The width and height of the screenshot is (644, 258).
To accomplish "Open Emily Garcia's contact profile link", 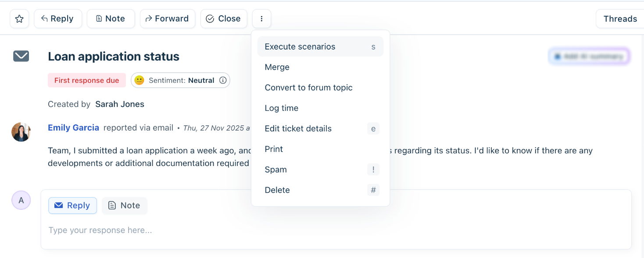I will pyautogui.click(x=73, y=128).
